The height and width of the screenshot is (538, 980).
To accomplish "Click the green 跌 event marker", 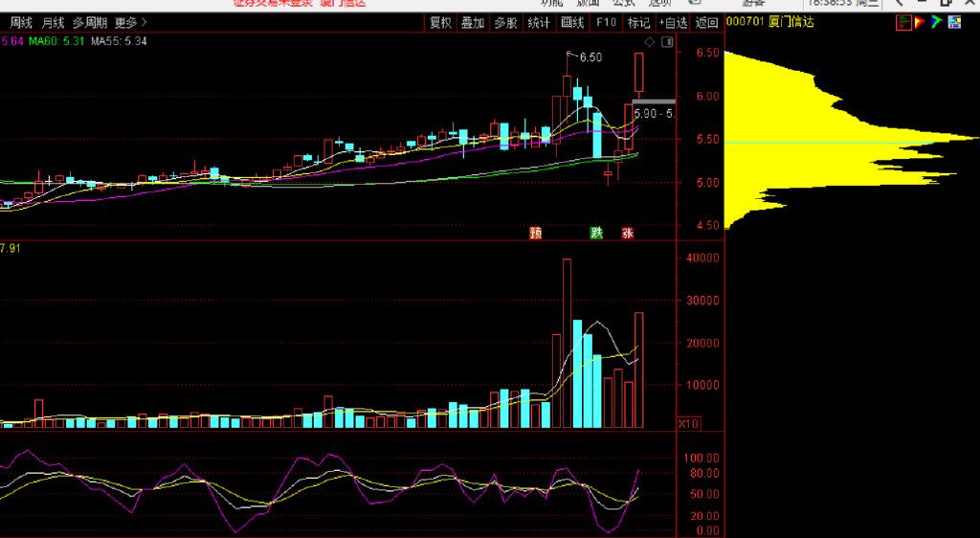I will [x=597, y=233].
